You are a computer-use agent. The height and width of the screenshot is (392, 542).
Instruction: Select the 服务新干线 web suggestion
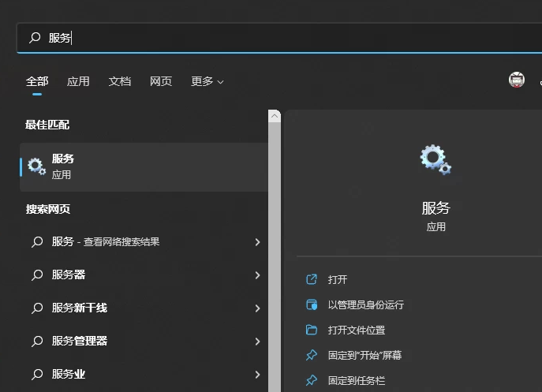tap(144, 308)
